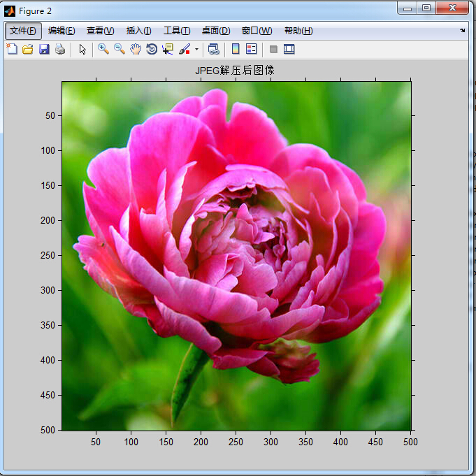This screenshot has height=476, width=476.
Task: Minimize the Figure 2 window
Action: tap(408, 8)
